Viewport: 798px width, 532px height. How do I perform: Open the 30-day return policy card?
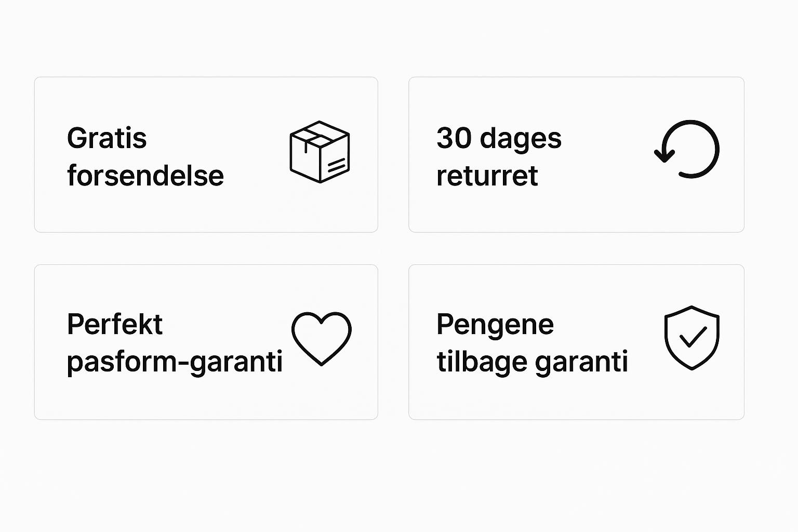[576, 155]
